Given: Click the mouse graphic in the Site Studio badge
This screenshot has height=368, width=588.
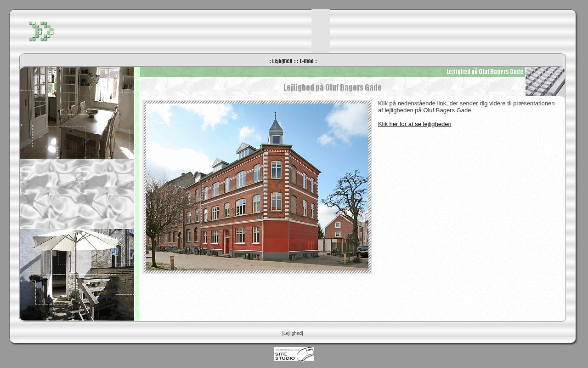Looking at the screenshot, I should pos(306,354).
